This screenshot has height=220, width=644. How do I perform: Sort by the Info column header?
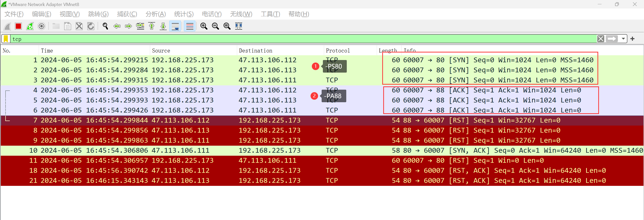[x=523, y=50]
